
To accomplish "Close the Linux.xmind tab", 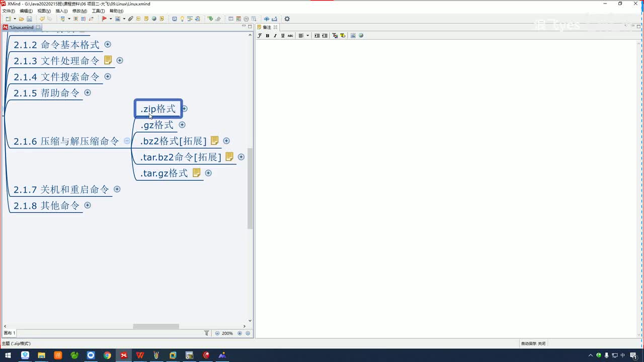I will [38, 27].
